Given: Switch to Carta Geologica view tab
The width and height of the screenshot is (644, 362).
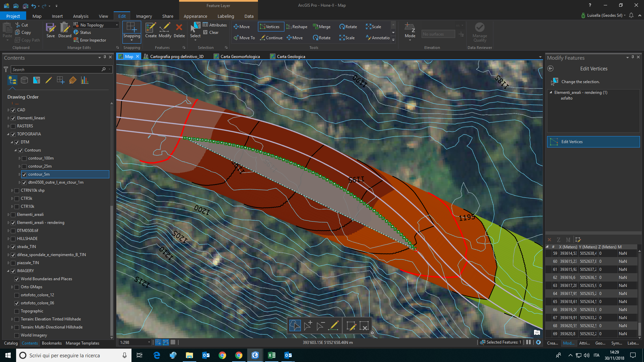Looking at the screenshot, I should pyautogui.click(x=291, y=56).
